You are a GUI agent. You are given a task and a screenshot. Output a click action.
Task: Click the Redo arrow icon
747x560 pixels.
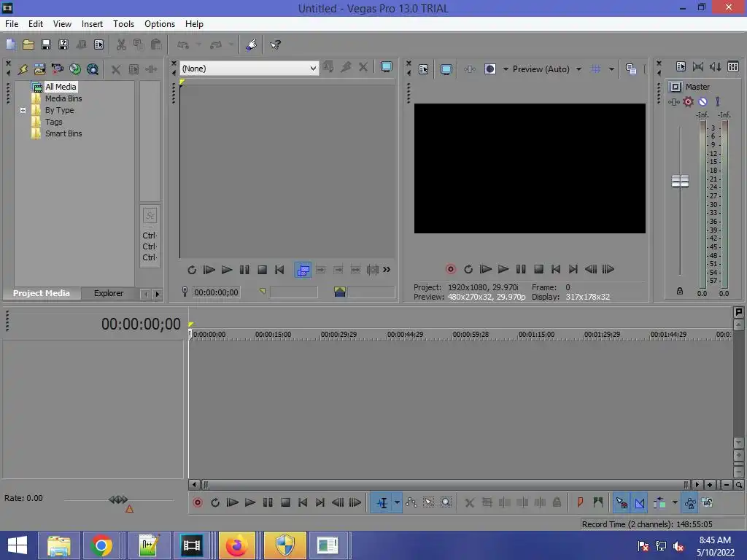(x=216, y=44)
